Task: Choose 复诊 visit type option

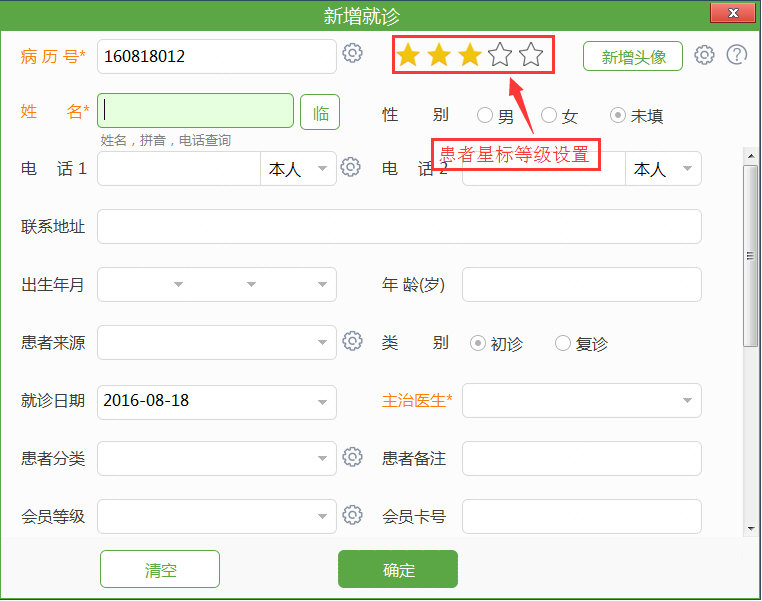Action: [563, 343]
